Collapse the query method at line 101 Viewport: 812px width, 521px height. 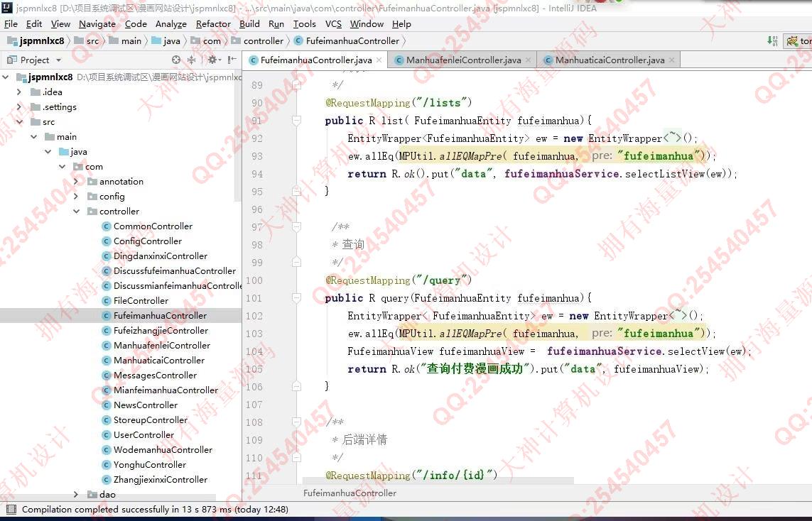point(297,298)
